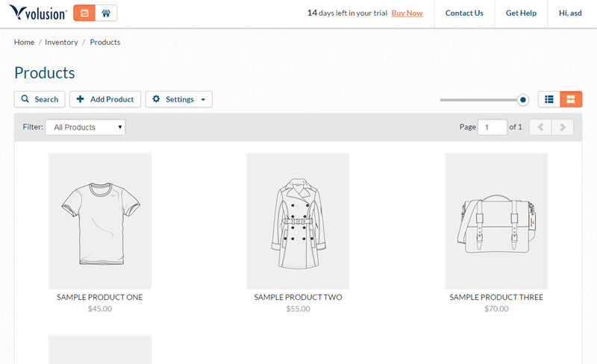Switch to the orange dashboard admin view
The image size is (597, 364).
click(84, 13)
